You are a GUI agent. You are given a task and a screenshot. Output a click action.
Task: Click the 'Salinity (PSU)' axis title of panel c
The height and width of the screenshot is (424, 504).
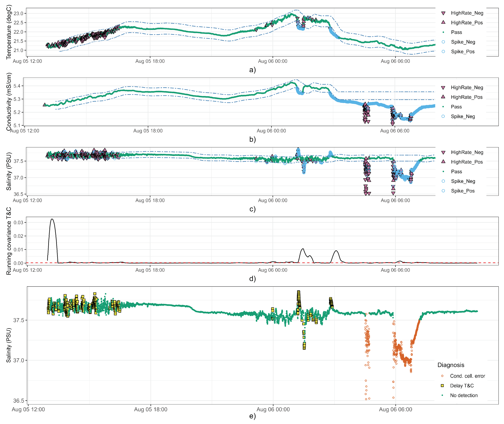[x=9, y=171]
